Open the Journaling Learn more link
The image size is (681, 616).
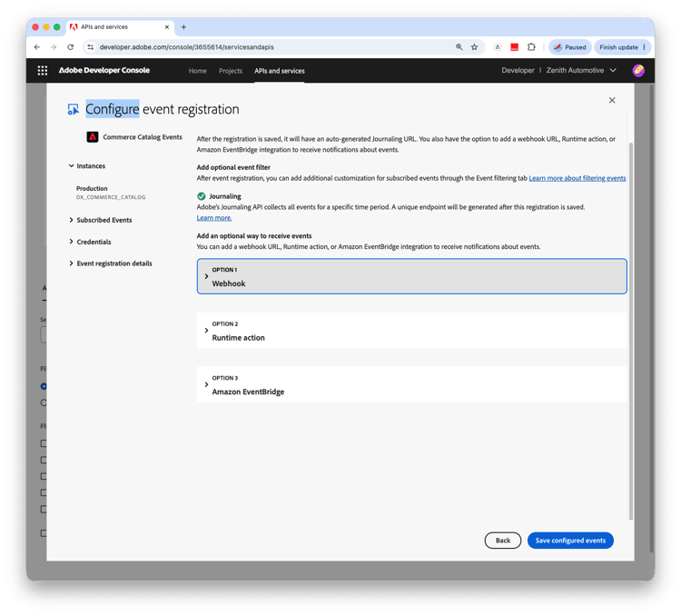click(x=214, y=218)
